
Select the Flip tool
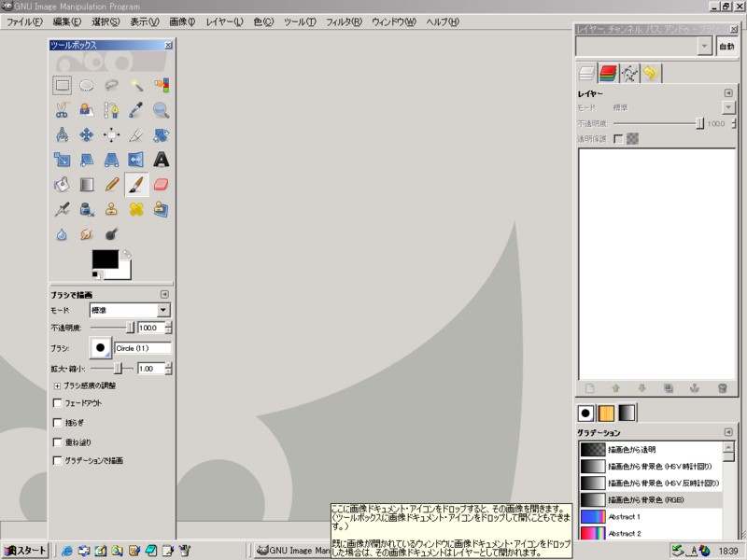pyautogui.click(x=136, y=160)
